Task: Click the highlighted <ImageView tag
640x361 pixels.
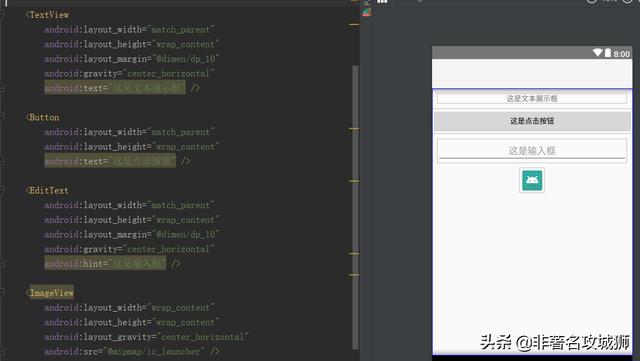Action: [50, 293]
